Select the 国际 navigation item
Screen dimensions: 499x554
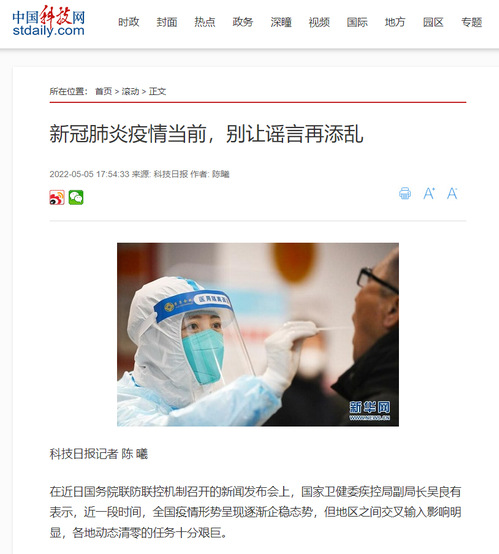click(357, 22)
